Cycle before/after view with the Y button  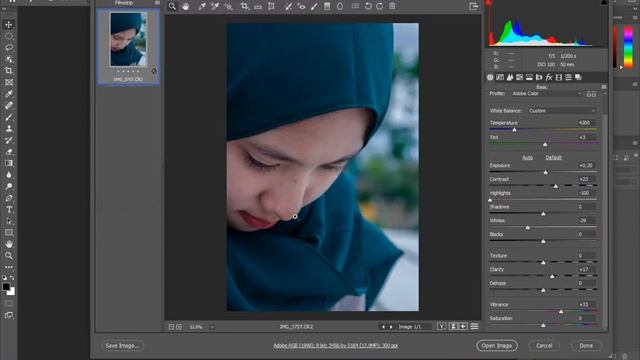pos(441,326)
